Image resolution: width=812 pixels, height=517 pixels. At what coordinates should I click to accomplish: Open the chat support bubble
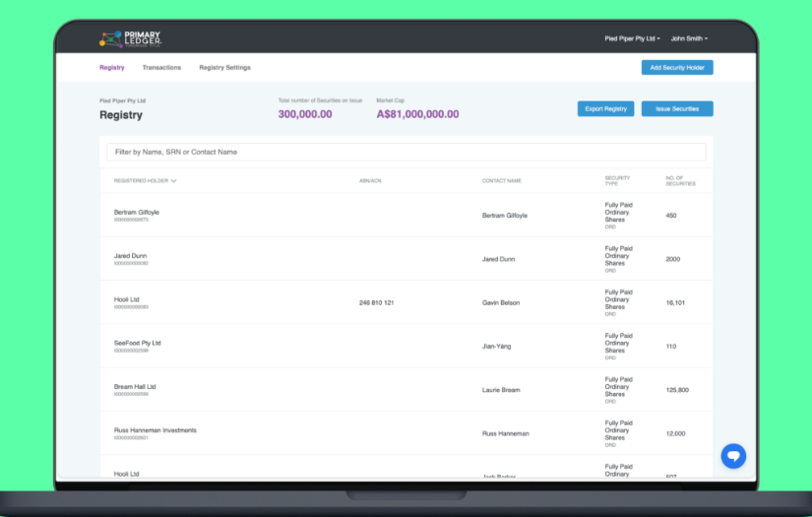[x=733, y=456]
